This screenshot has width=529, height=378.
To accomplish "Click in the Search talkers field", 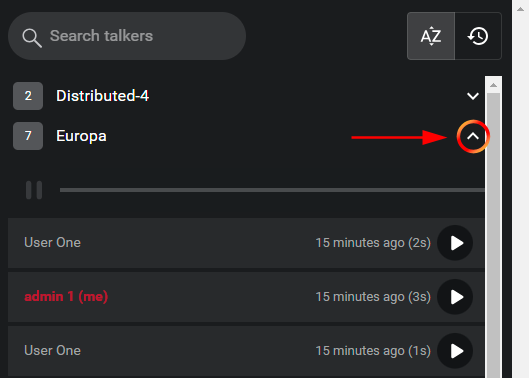I will tap(127, 36).
